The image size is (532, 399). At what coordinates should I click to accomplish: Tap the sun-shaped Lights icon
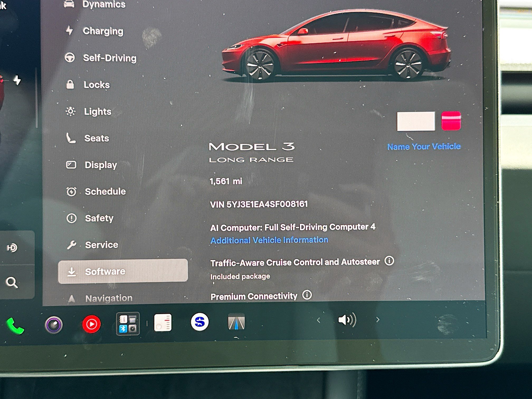pos(70,111)
